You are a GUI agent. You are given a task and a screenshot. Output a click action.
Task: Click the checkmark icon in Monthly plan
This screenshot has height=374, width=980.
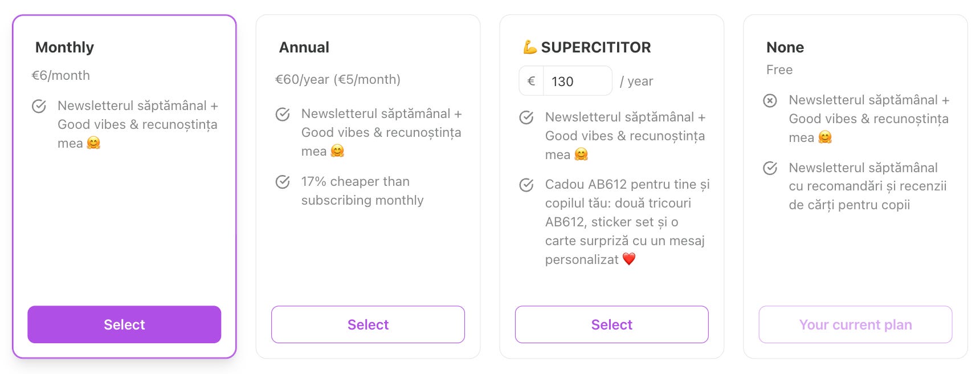coord(39,106)
